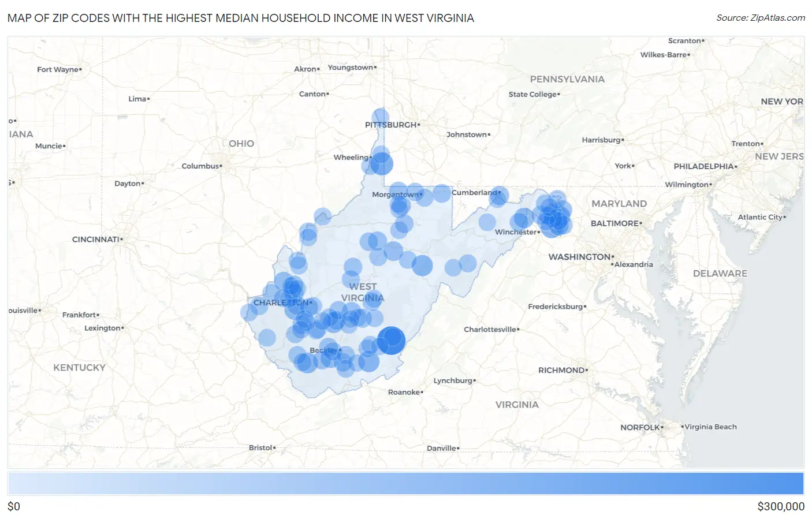Viewport: 812px width, 519px height.
Task: Click the Virginia Beach label
Action: (x=710, y=427)
